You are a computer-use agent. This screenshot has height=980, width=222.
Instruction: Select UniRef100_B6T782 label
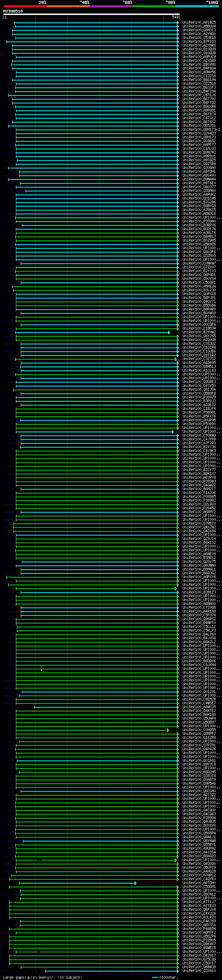[x=199, y=99]
